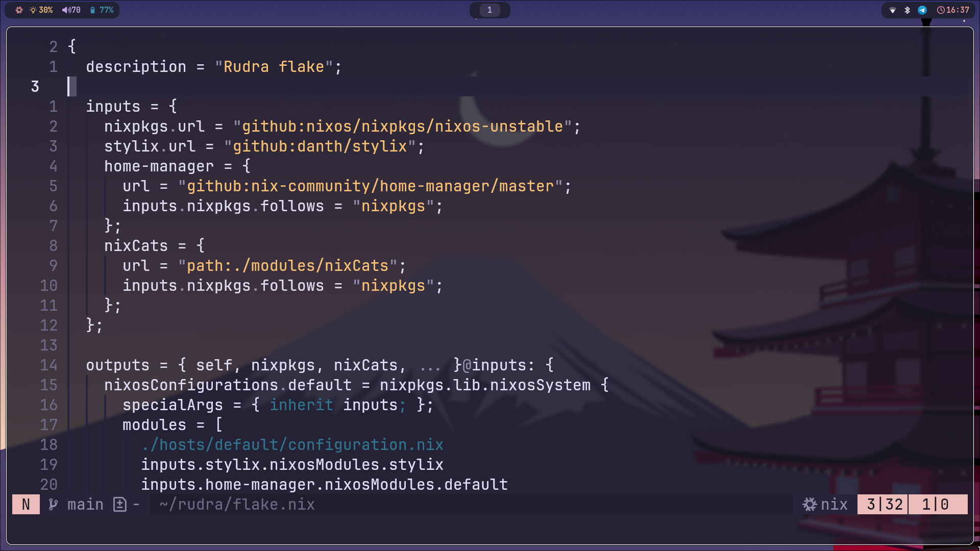The height and width of the screenshot is (551, 980).
Task: Click the ~/rudra/flake.nix file path
Action: point(237,505)
